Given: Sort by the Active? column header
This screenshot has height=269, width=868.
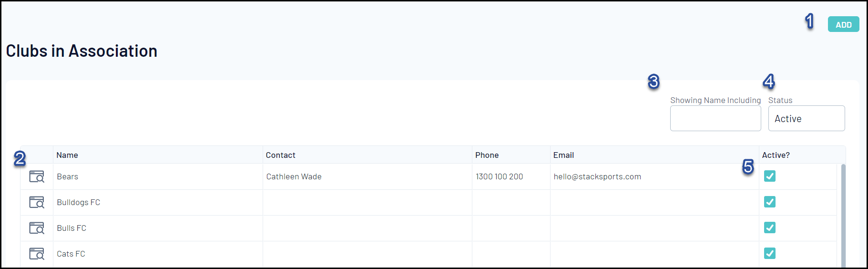Looking at the screenshot, I should pos(776,155).
